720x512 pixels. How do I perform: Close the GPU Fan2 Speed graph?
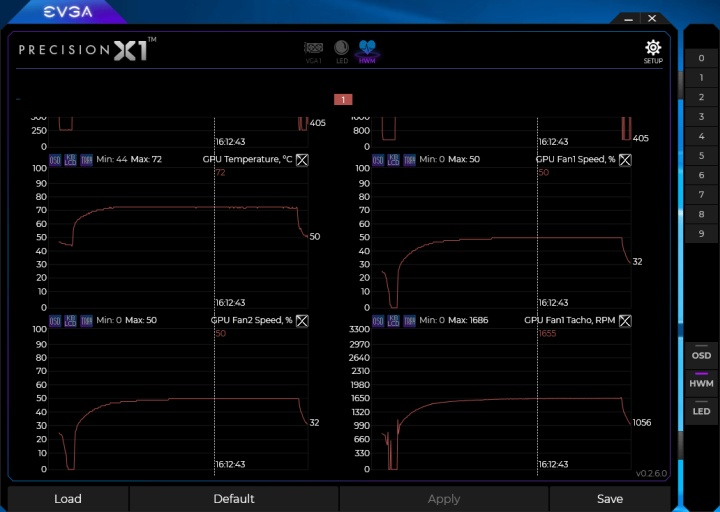[x=302, y=321]
